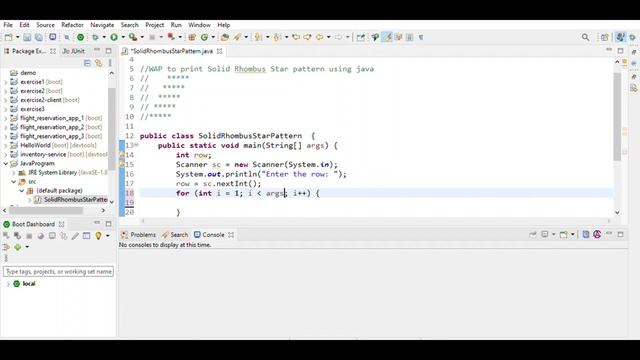This screenshot has height=360, width=640.
Task: Open the Window menu
Action: tap(199, 25)
